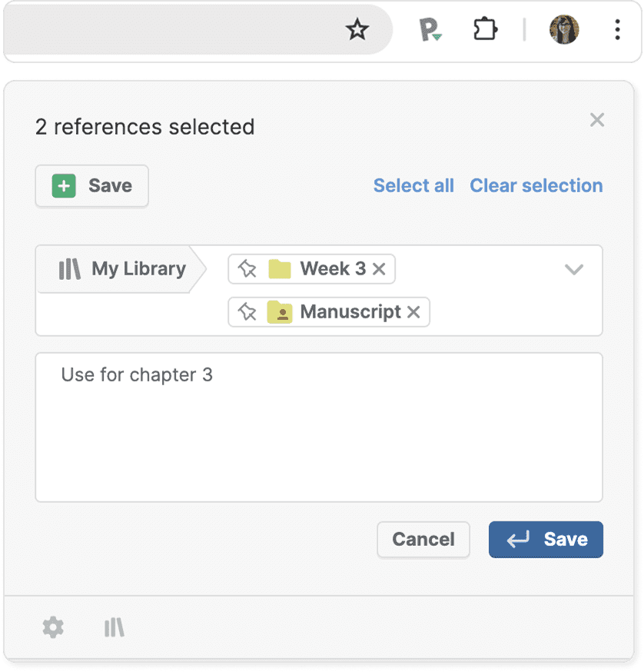Toggle pin on the Week 3 folder
Viewport: 644px width, 672px height.
pos(247,268)
